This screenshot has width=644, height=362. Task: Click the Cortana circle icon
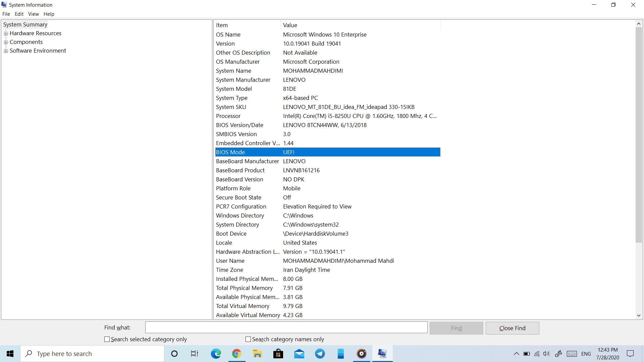174,354
